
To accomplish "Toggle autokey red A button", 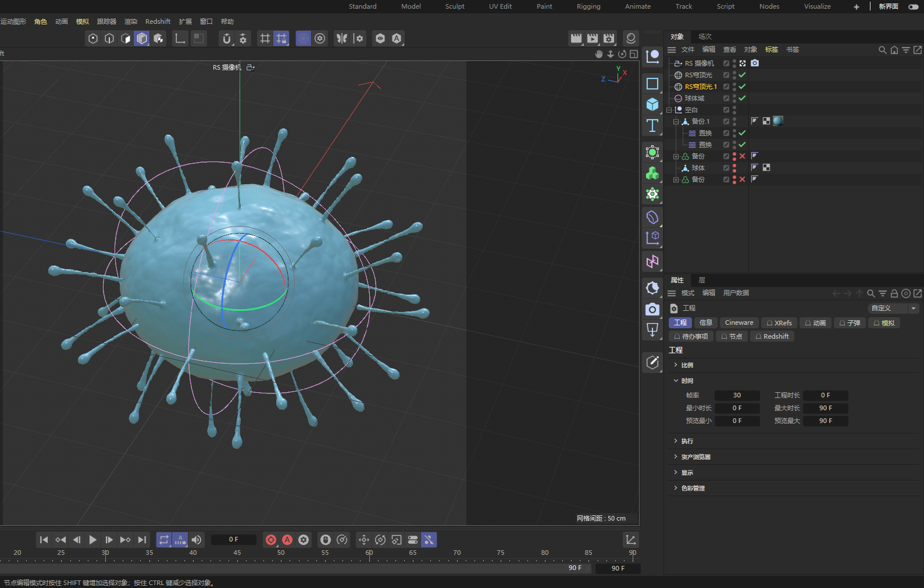I will pos(287,540).
